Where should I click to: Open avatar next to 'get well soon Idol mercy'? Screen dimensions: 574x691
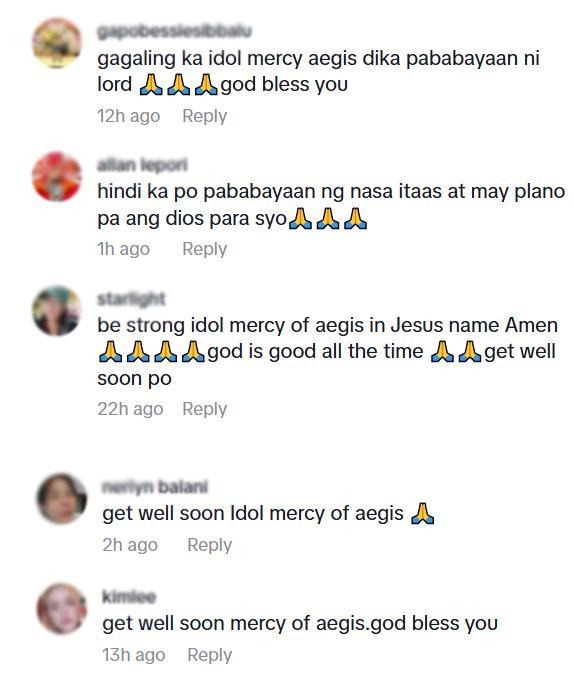coord(62,498)
